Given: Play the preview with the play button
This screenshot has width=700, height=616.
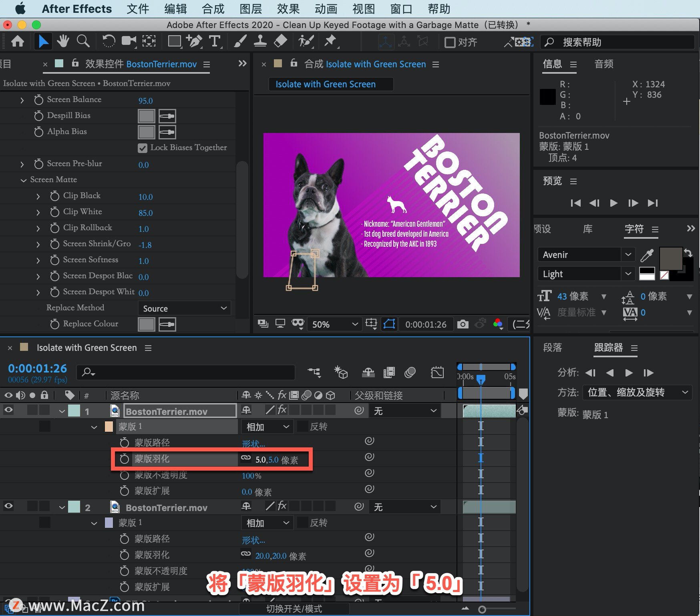Looking at the screenshot, I should coord(614,203).
